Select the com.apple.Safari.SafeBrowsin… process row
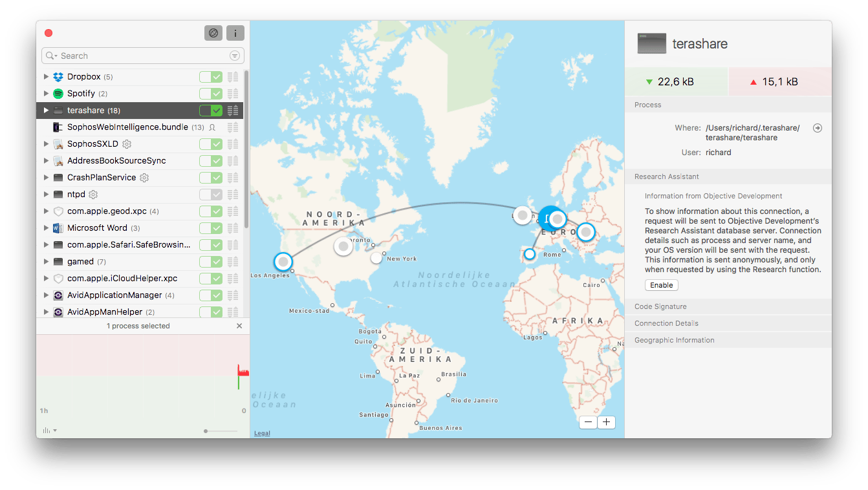 140,245
